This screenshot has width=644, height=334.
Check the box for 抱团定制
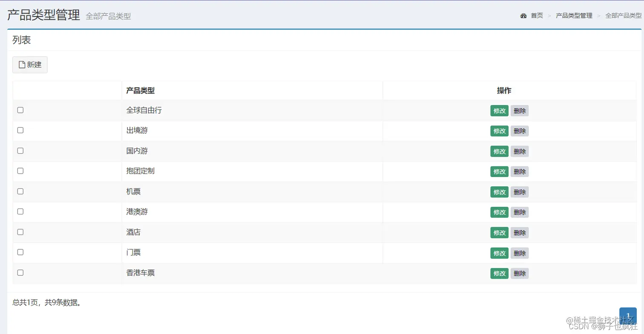[x=20, y=171]
